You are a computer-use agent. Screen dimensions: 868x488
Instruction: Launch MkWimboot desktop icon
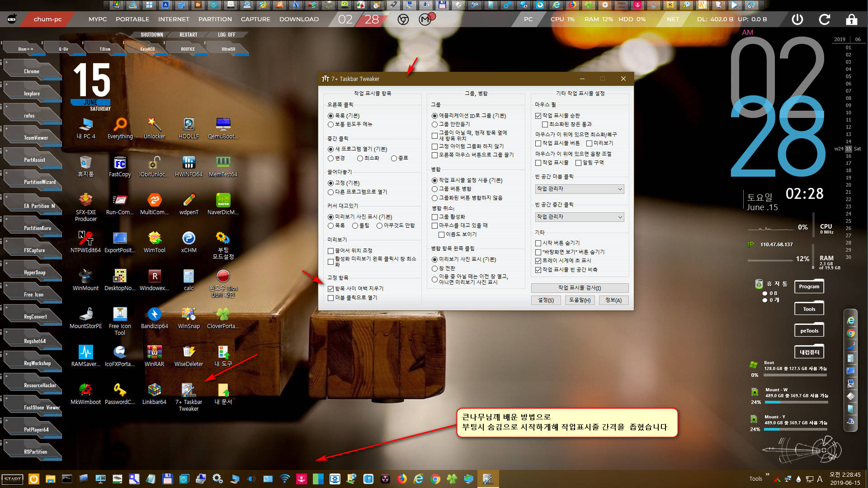86,394
